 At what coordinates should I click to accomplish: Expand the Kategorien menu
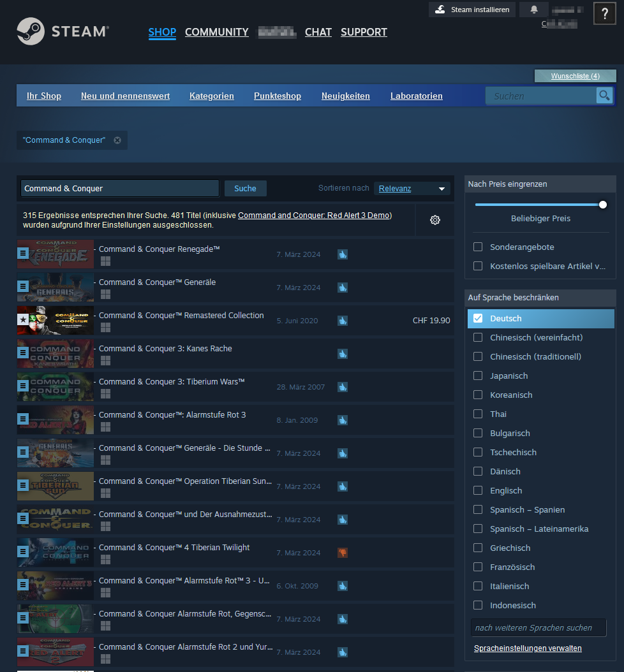tap(211, 96)
